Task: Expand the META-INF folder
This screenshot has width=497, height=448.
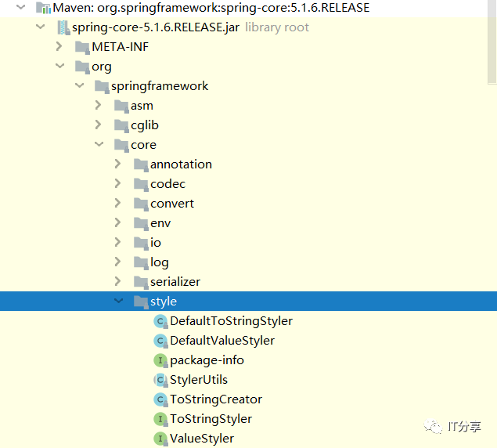Action: [x=59, y=46]
